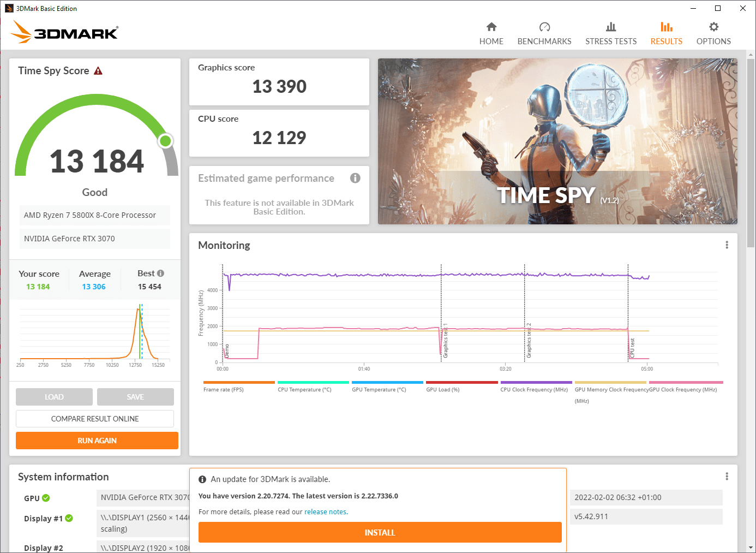The height and width of the screenshot is (553, 756).
Task: Click the Time Spy score 13 184
Action: [x=97, y=162]
